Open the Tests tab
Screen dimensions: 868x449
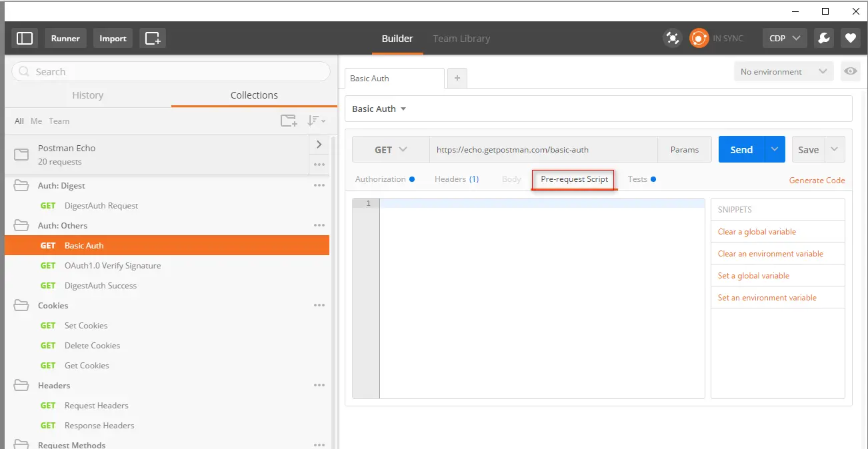[x=641, y=179]
